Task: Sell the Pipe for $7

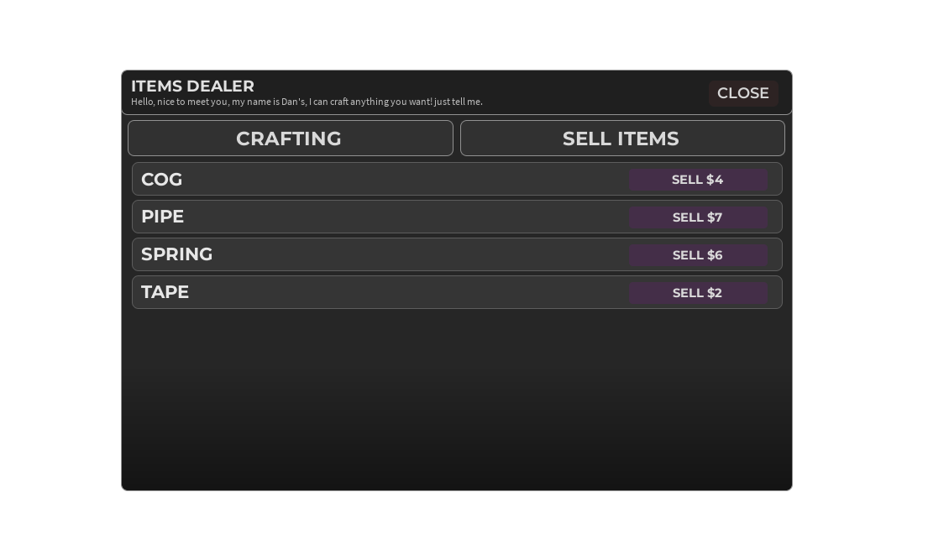Action: click(x=698, y=217)
